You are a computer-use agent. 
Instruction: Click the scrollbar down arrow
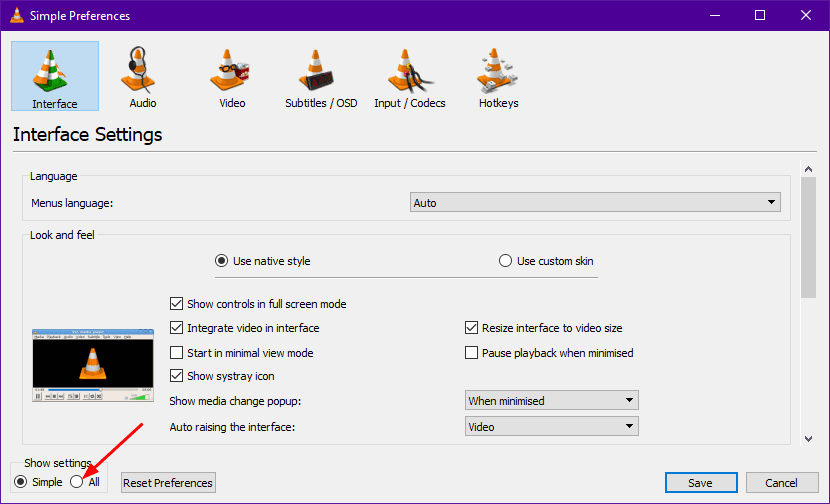[808, 438]
